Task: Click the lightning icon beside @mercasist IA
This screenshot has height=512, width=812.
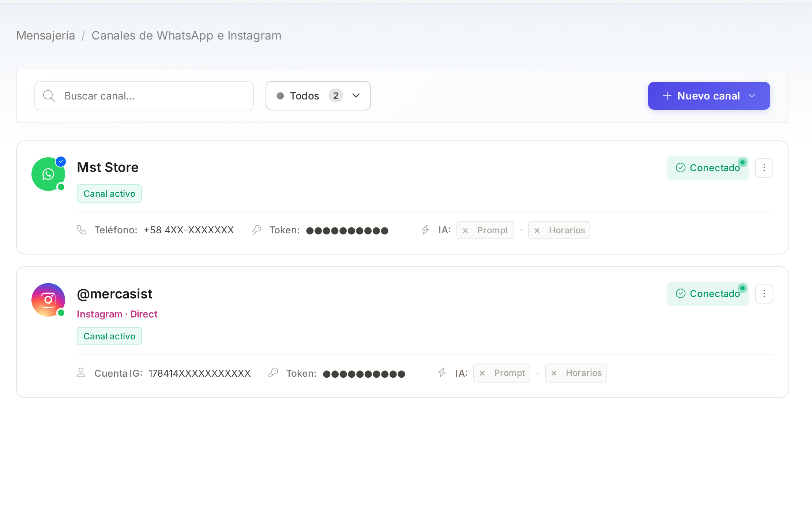Action: tap(442, 373)
